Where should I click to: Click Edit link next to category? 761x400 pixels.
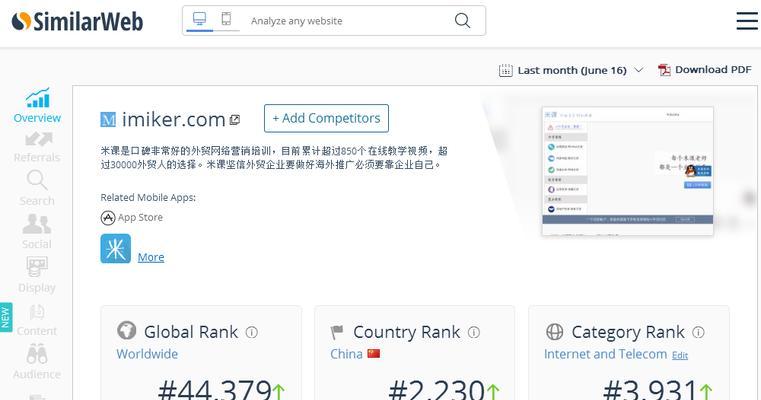pos(679,355)
